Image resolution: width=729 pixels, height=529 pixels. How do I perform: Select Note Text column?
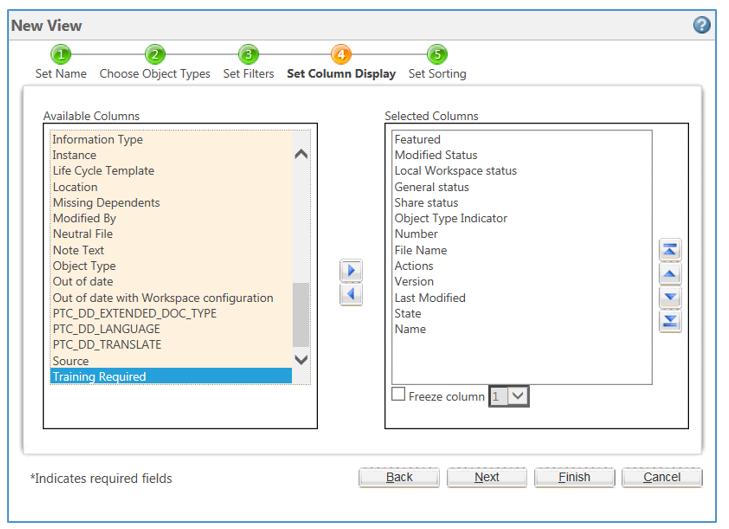click(x=171, y=250)
